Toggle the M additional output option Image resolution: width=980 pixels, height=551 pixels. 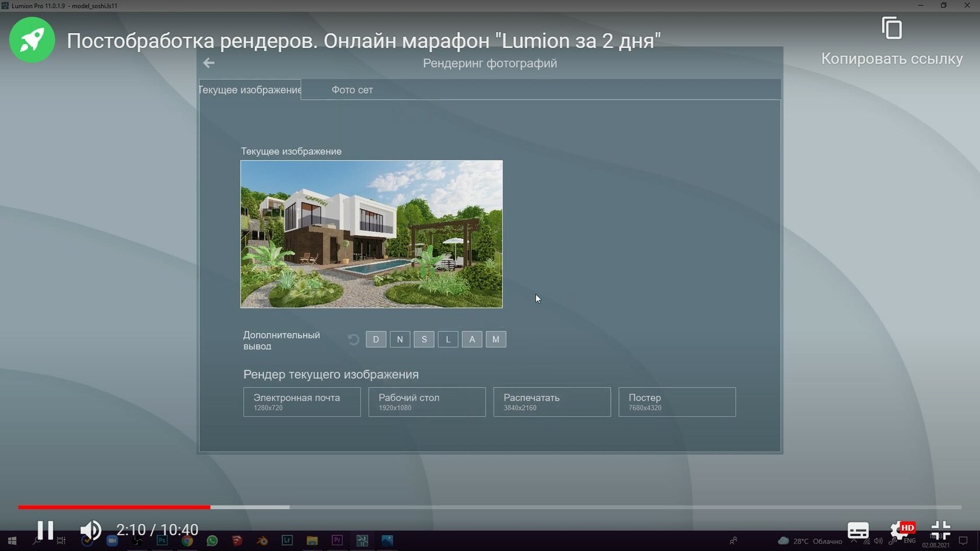496,339
